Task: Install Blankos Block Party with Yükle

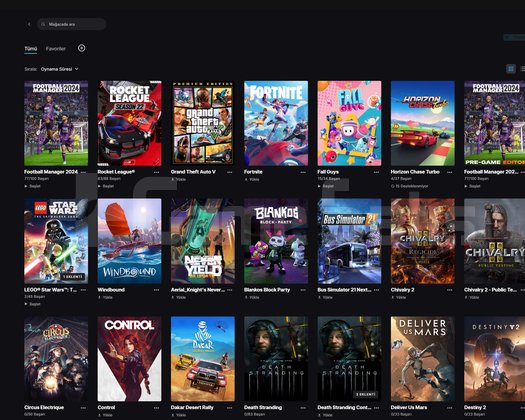Action: click(252, 297)
